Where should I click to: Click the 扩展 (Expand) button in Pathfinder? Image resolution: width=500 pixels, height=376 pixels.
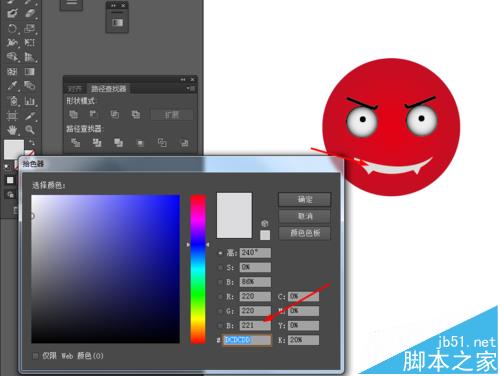(172, 115)
